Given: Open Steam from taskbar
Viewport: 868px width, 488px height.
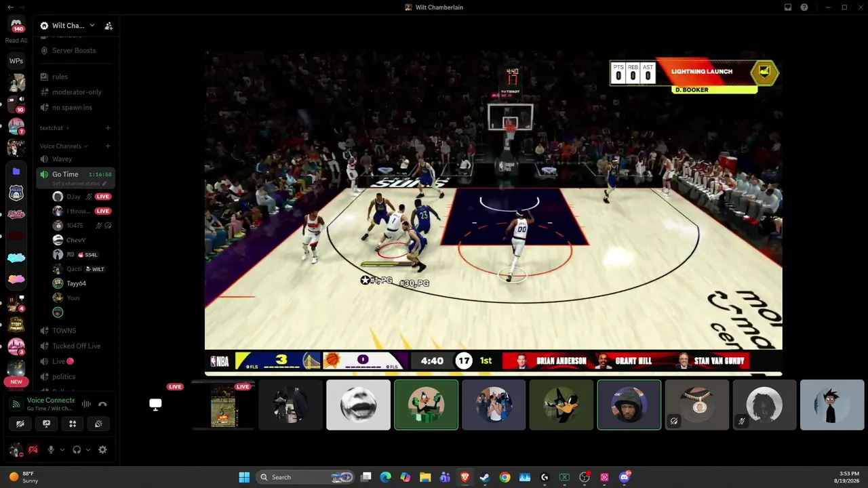Looking at the screenshot, I should coord(485,477).
